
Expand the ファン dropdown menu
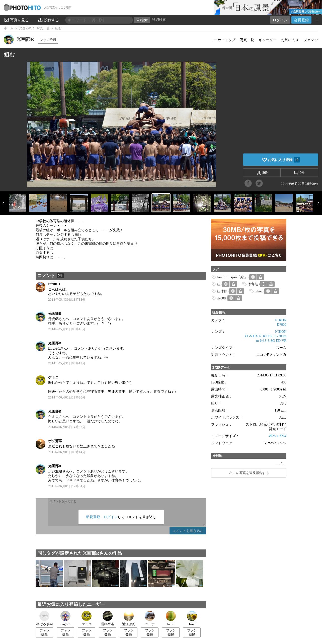311,40
